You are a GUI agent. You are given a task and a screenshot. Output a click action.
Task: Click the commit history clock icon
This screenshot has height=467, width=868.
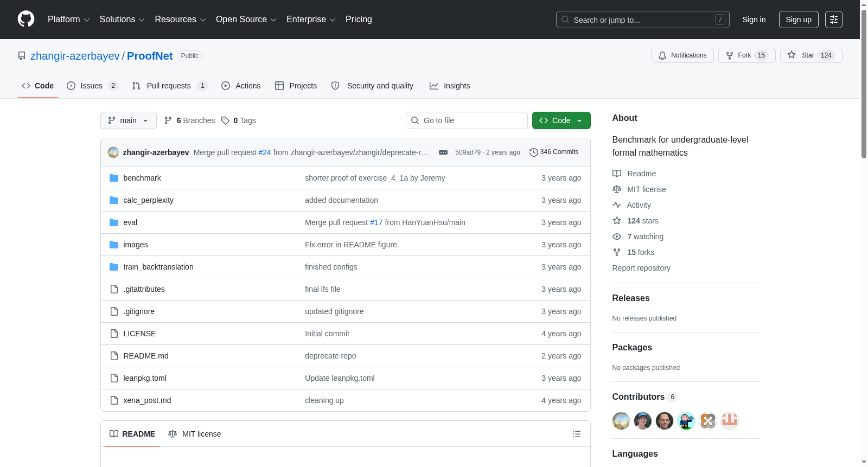[534, 152]
